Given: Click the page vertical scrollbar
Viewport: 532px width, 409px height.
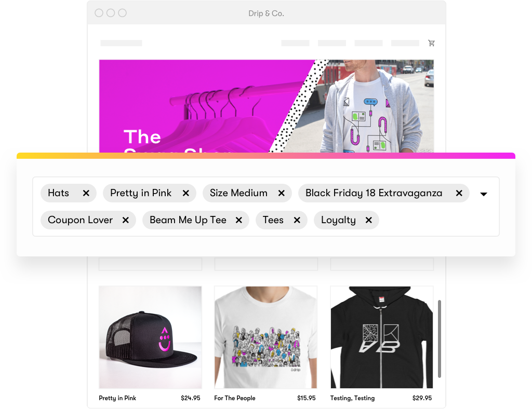Looking at the screenshot, I should 440,338.
